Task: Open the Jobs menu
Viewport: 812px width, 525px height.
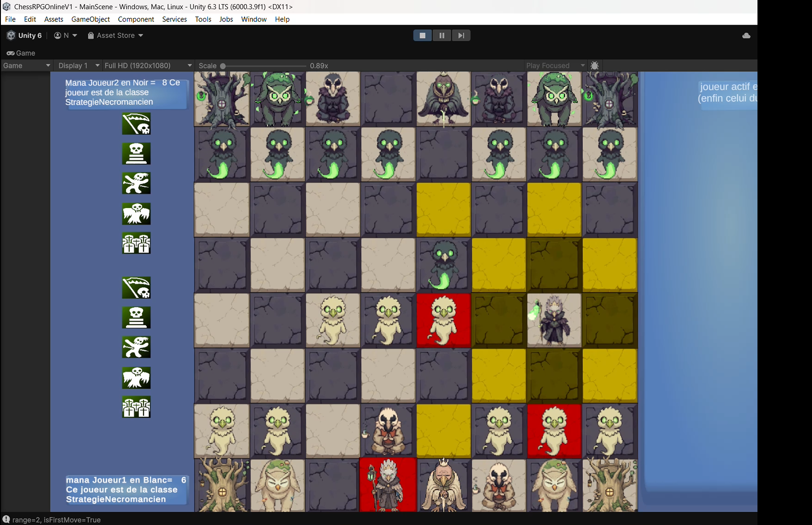Action: pyautogui.click(x=226, y=19)
